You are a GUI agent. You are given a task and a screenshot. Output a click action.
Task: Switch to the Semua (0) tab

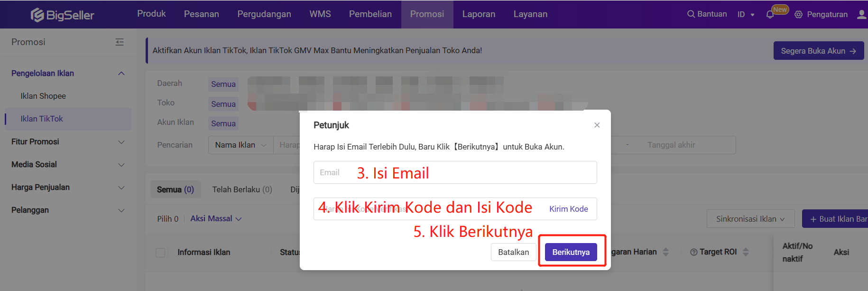pos(175,189)
